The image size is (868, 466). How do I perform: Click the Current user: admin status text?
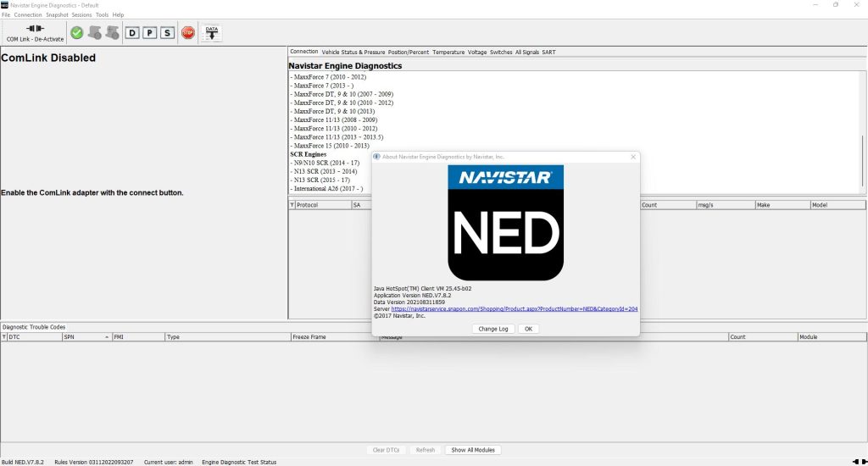(169, 462)
